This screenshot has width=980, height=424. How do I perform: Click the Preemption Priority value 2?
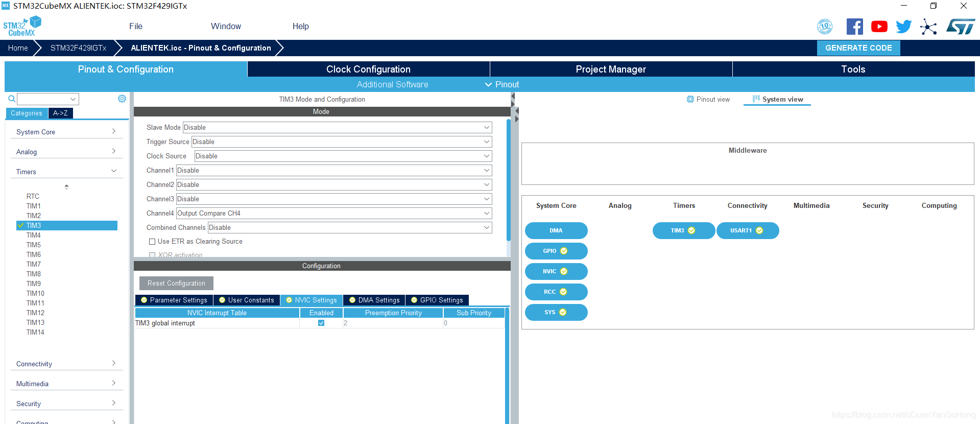pos(393,323)
